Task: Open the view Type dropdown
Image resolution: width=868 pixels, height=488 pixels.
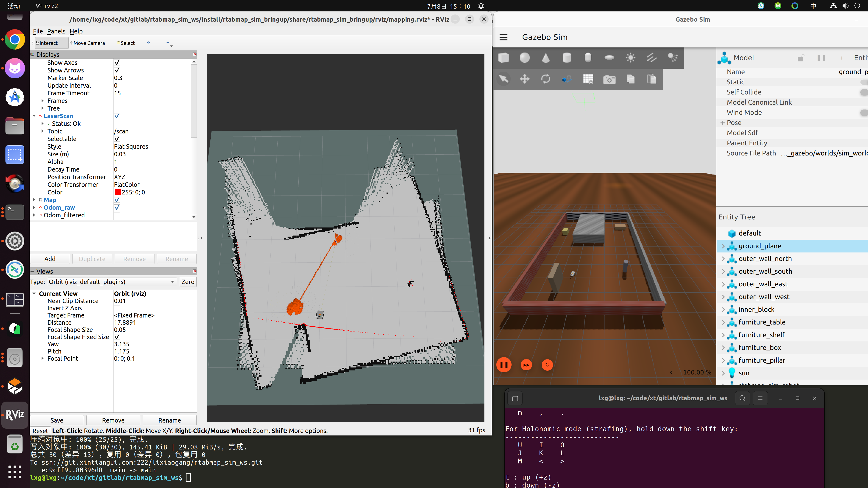Action: [x=113, y=282]
